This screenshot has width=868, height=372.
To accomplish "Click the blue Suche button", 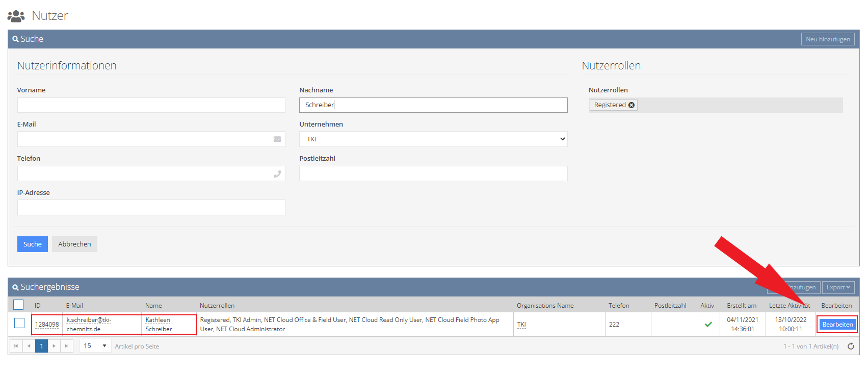I will [x=33, y=244].
